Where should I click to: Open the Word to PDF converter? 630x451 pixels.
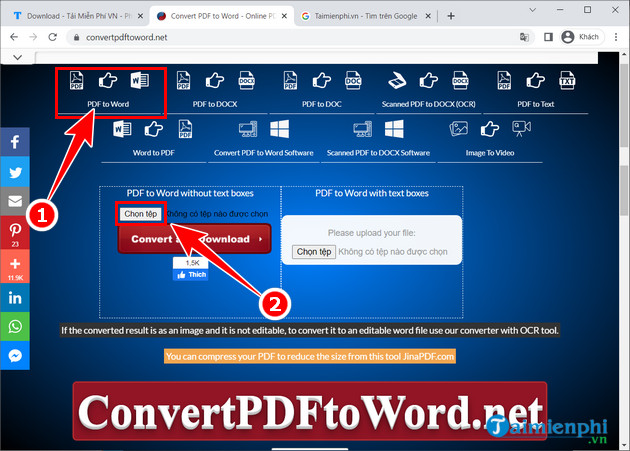point(153,153)
